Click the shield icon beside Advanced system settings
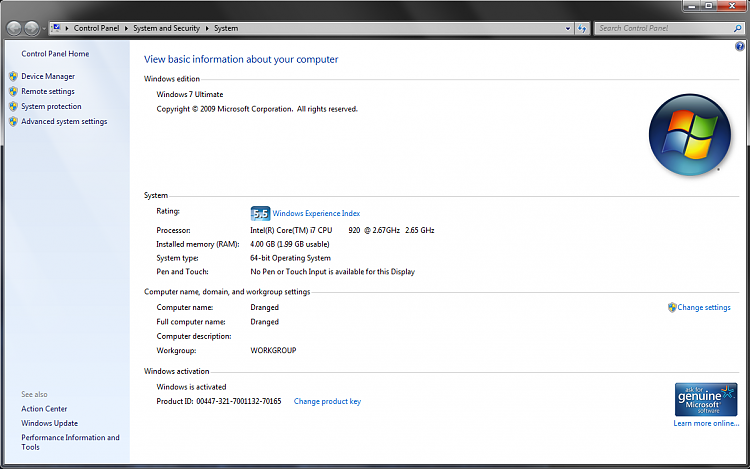The height and width of the screenshot is (469, 750). coord(13,121)
